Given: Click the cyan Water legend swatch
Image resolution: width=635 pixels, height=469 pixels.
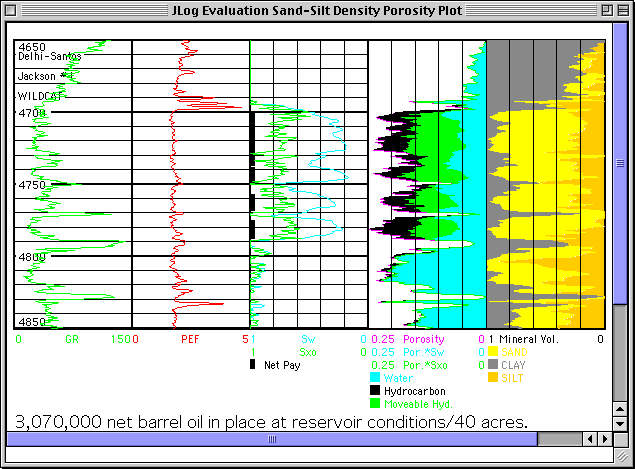Looking at the screenshot, I should coord(375,378).
